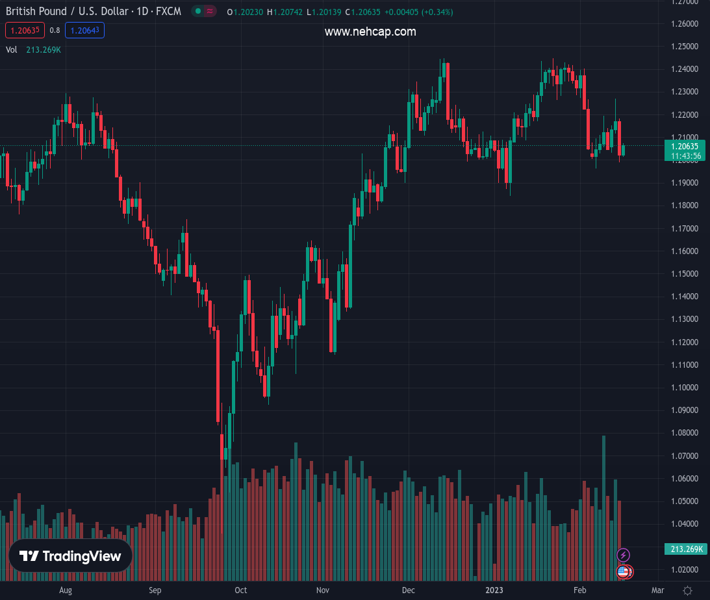
Task: Click the British Pound / U.S. Dollar title
Action: 68,11
